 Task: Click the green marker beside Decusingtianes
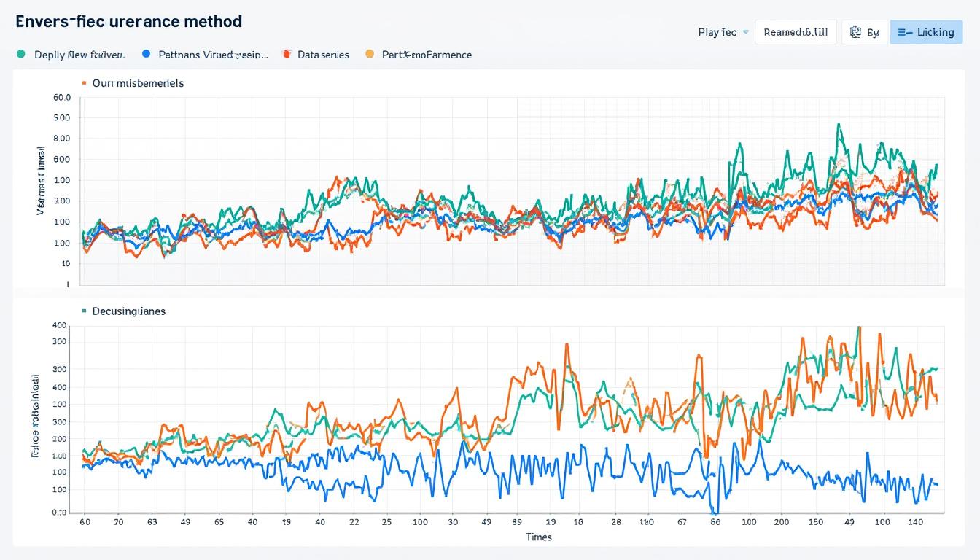tap(85, 311)
